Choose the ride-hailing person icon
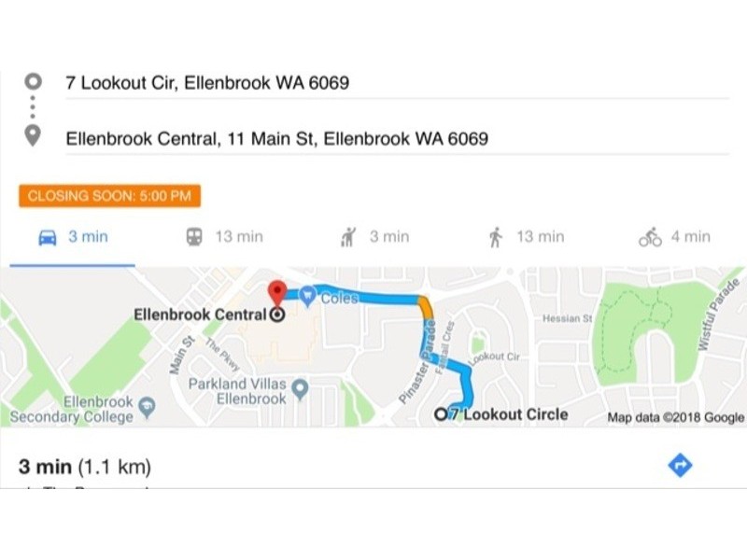The width and height of the screenshot is (747, 560). coord(349,237)
